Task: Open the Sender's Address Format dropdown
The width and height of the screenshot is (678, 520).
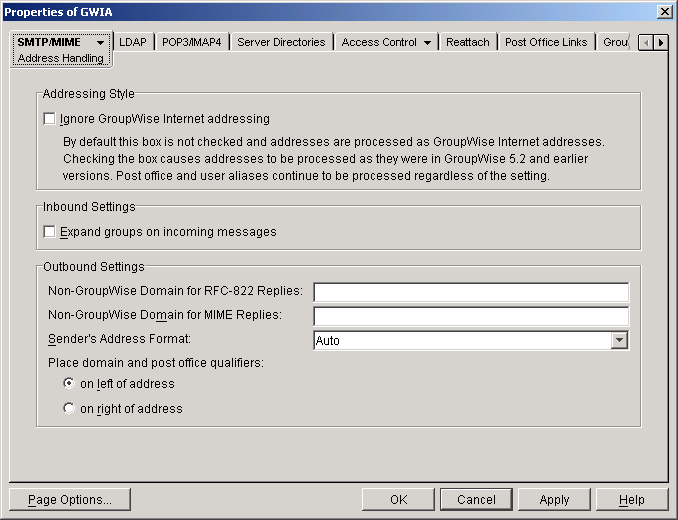Action: [x=619, y=340]
